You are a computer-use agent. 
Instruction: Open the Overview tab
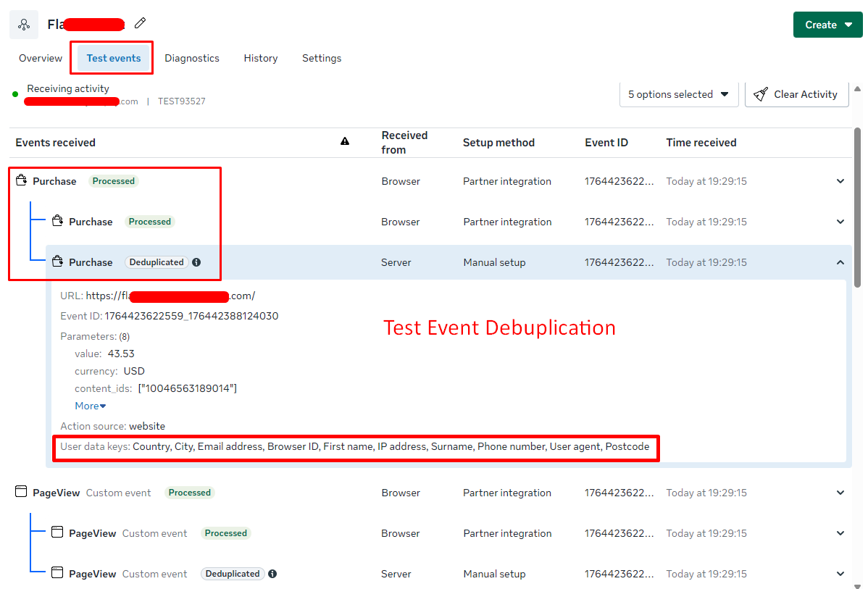point(41,58)
